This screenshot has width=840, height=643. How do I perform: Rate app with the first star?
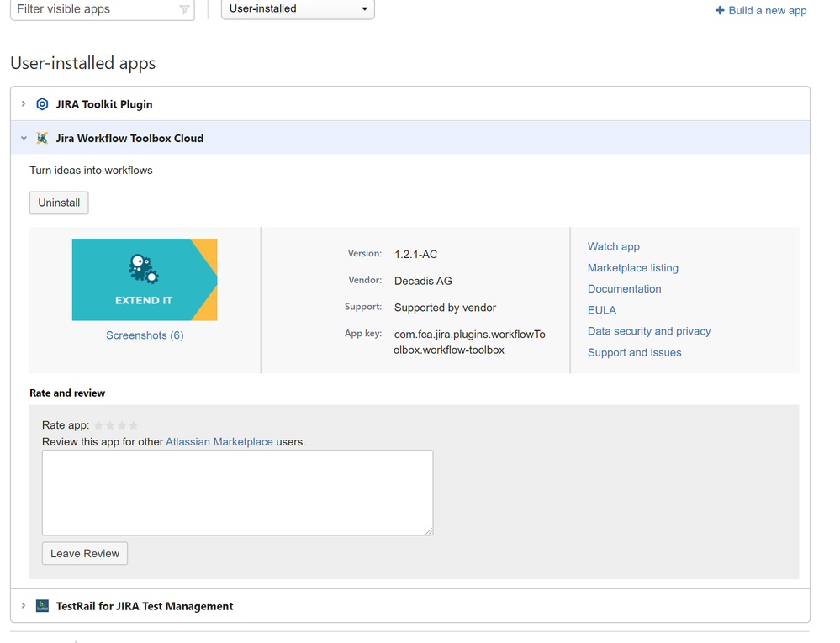(x=98, y=425)
